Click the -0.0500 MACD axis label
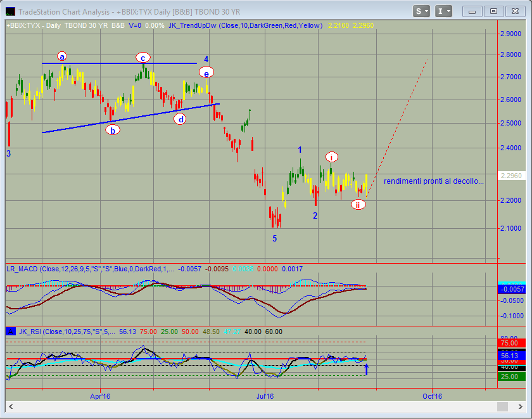The width and height of the screenshot is (532, 419). tap(512, 300)
